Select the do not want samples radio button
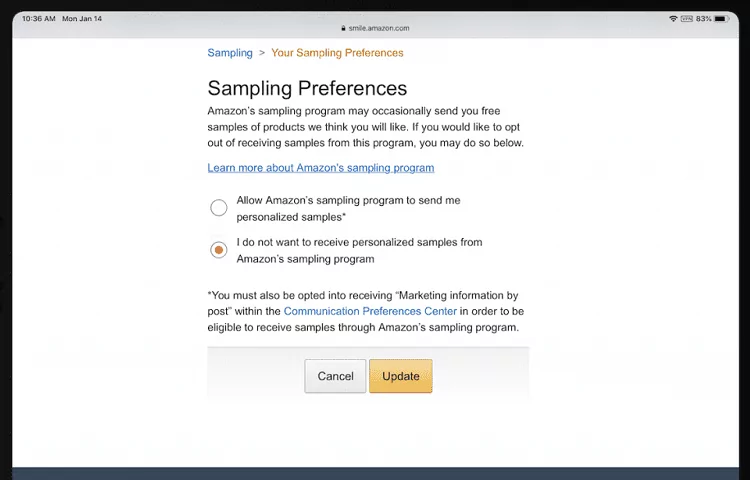Viewport: 750px width, 480px height. pyautogui.click(x=218, y=250)
